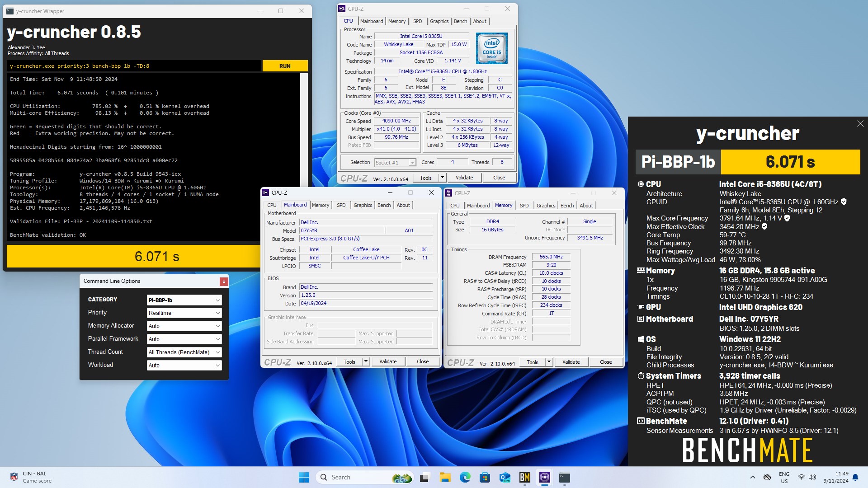Open the taskbar clock showing 11:49
The height and width of the screenshot is (488, 868).
click(x=836, y=477)
